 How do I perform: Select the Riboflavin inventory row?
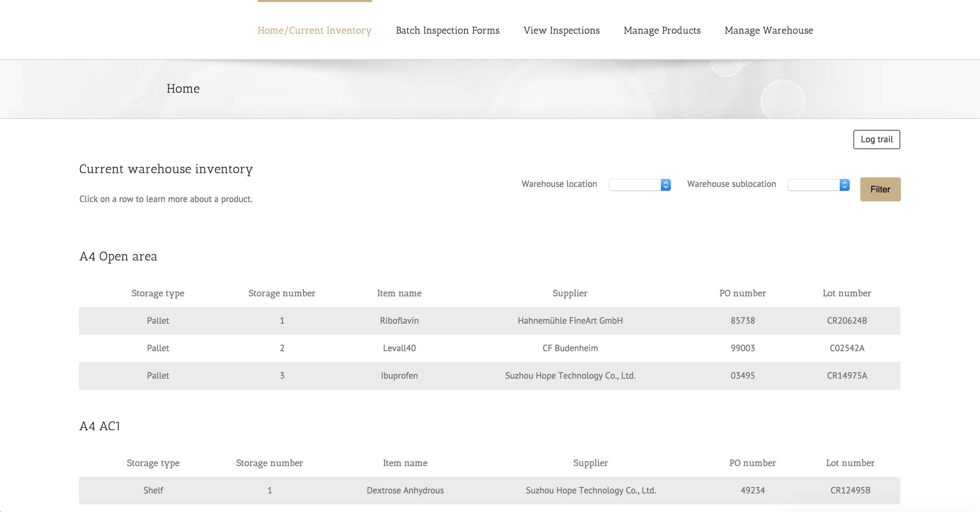pos(490,321)
